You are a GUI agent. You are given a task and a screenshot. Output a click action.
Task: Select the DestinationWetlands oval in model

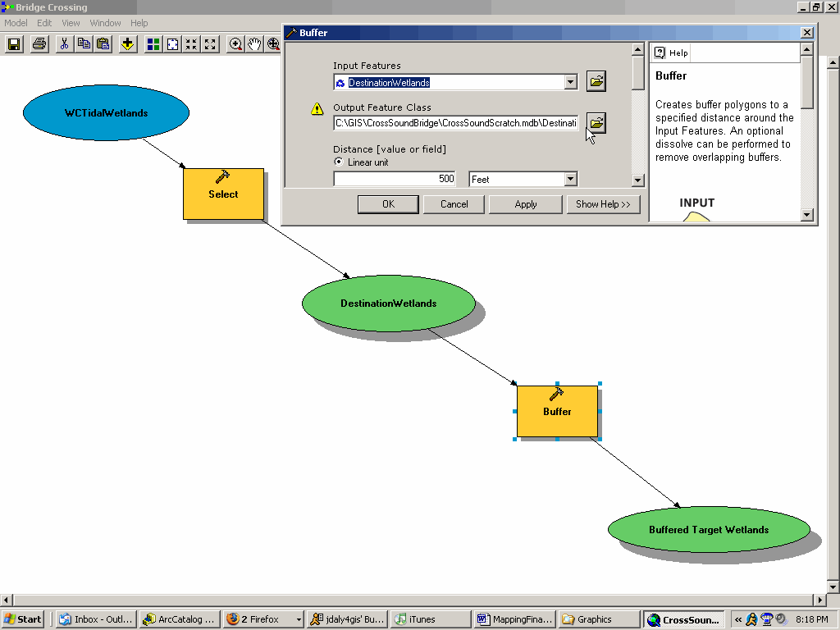(388, 304)
